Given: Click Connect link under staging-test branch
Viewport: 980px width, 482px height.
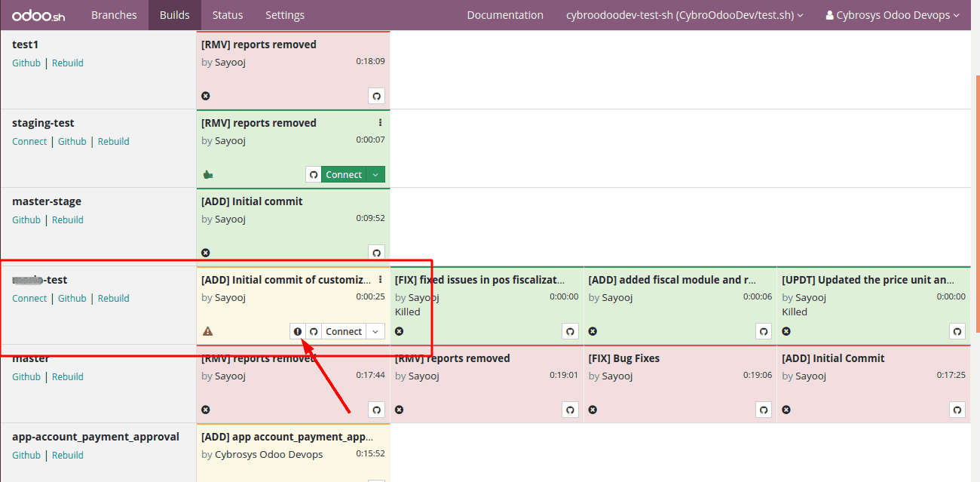Looking at the screenshot, I should pyautogui.click(x=29, y=141).
